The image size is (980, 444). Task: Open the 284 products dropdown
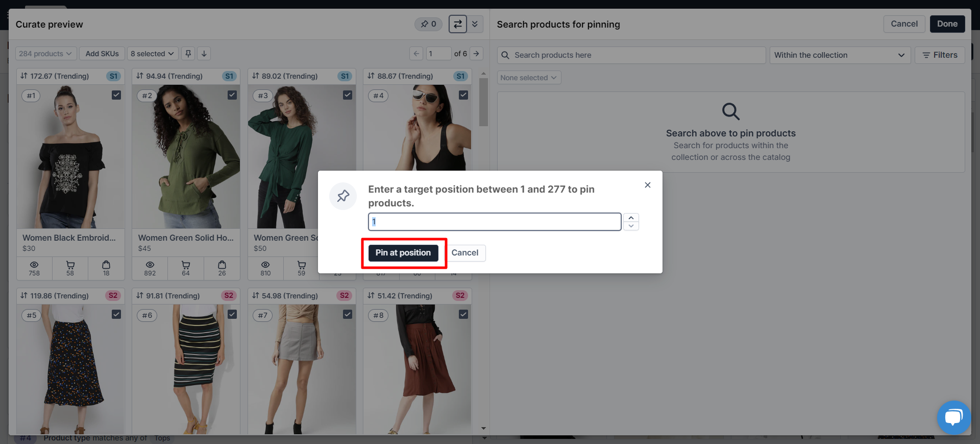pyautogui.click(x=46, y=54)
